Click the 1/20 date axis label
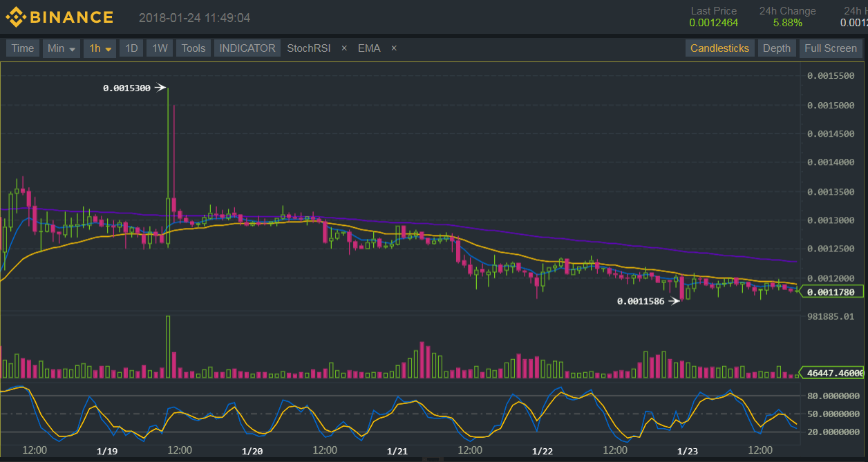The height and width of the screenshot is (462, 868). [252, 451]
